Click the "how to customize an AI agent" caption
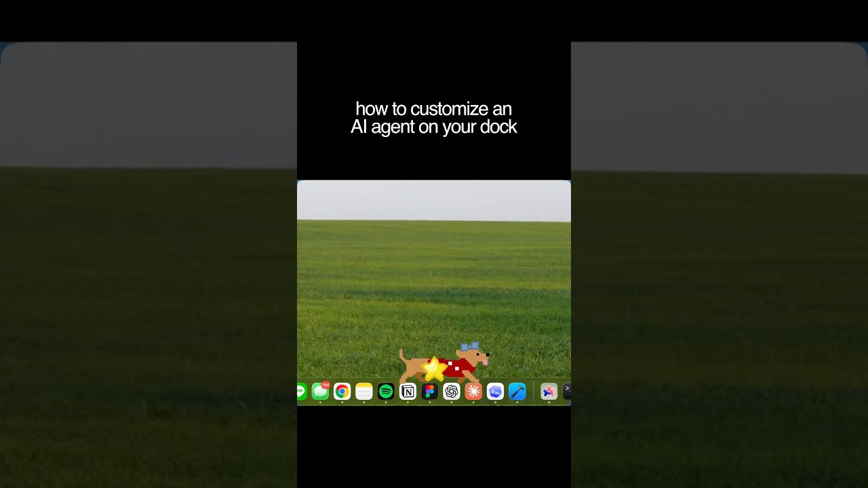The width and height of the screenshot is (868, 488). [x=433, y=118]
